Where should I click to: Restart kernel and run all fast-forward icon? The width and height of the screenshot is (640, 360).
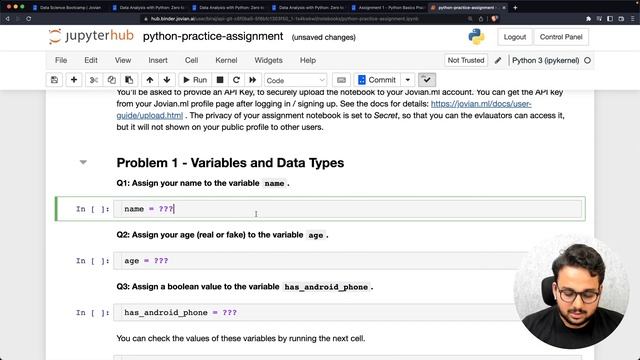tap(253, 80)
